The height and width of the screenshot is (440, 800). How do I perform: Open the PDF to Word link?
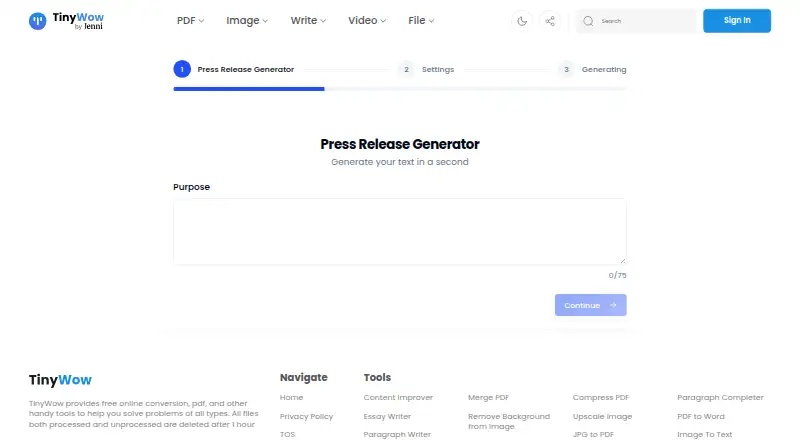701,417
